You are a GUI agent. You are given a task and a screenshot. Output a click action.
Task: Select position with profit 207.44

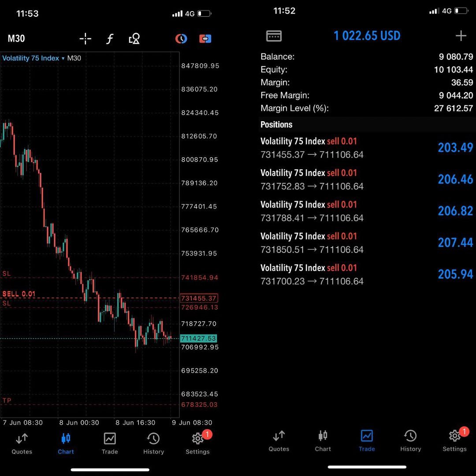pyautogui.click(x=367, y=243)
